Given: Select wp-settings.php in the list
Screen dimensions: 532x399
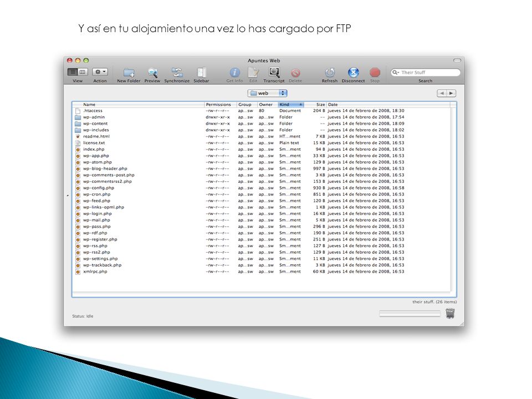Looking at the screenshot, I should tap(261, 259).
